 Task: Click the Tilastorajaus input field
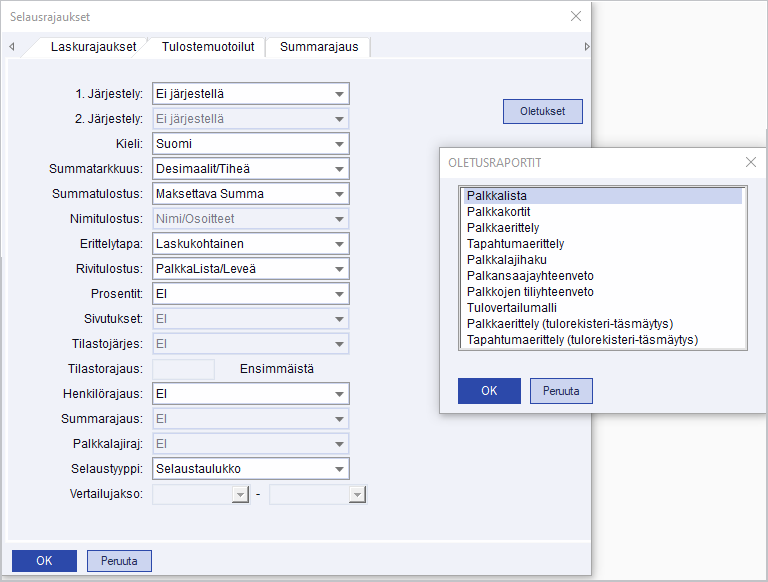[x=183, y=369]
